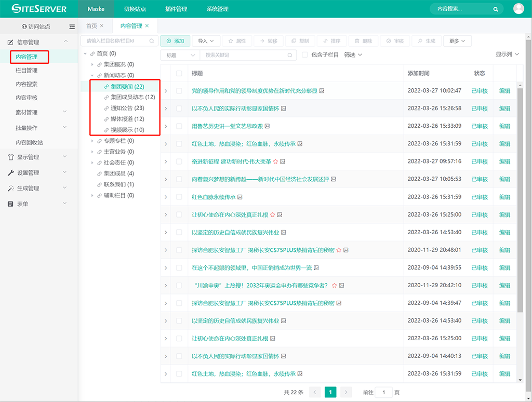Open the 导入 dropdown
This screenshot has width=532, height=402.
(x=206, y=41)
